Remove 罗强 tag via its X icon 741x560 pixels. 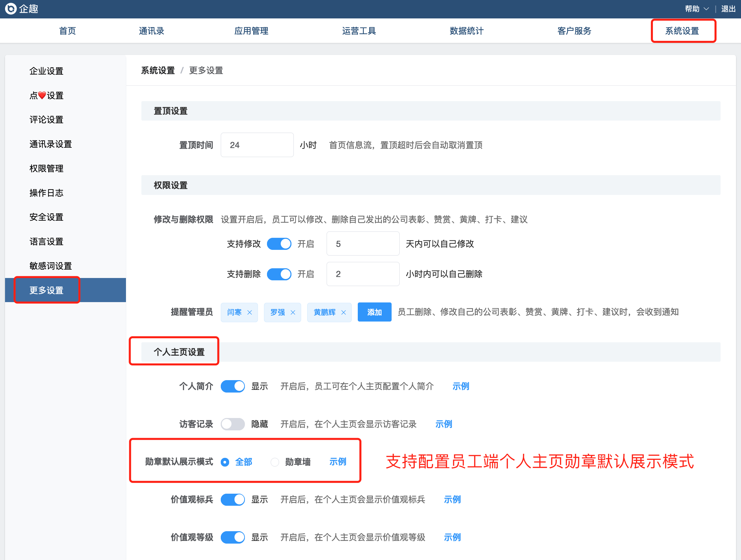[x=293, y=312]
